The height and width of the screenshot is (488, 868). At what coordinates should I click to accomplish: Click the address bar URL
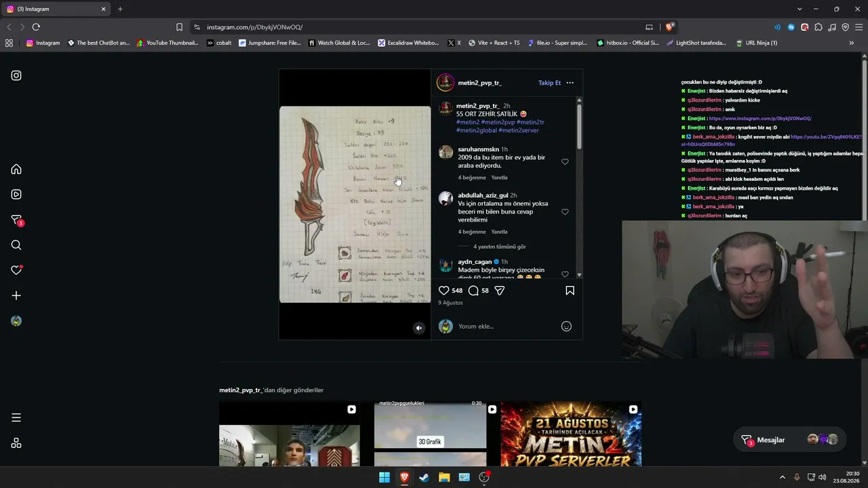pos(255,27)
